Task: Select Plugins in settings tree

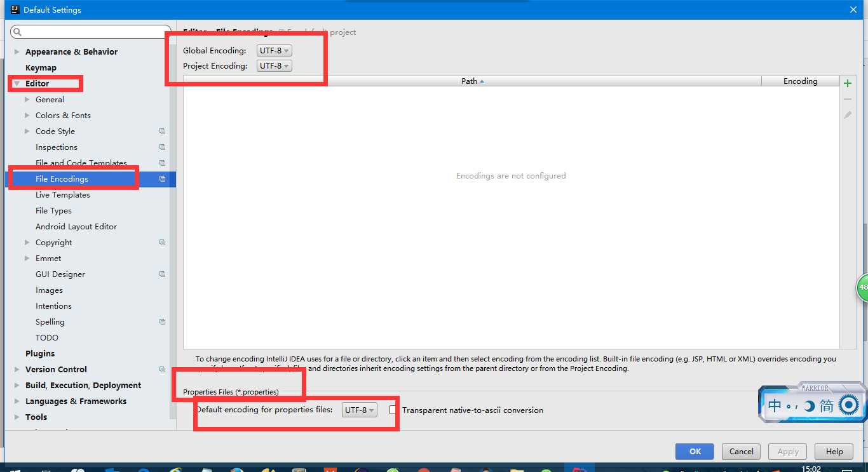Action: click(x=40, y=354)
